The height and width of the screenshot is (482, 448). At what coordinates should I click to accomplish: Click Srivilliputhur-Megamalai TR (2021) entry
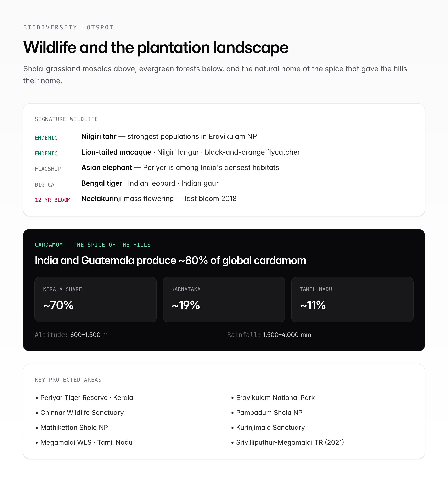287,442
